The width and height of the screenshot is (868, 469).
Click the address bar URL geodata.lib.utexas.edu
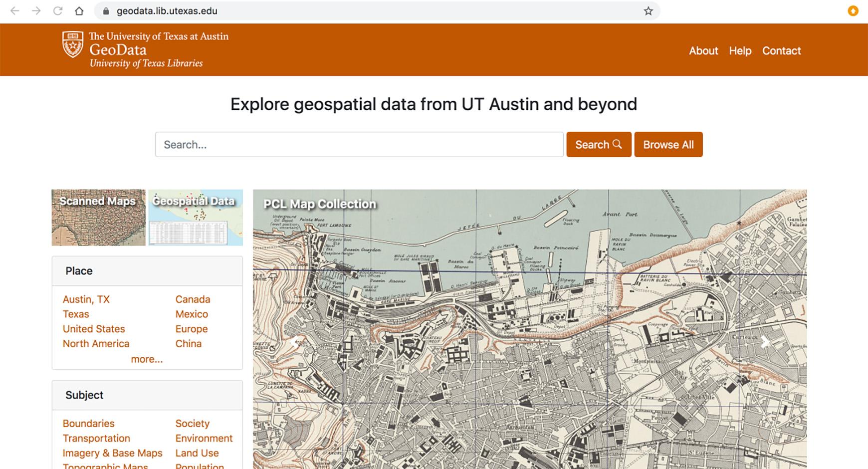[x=167, y=11]
